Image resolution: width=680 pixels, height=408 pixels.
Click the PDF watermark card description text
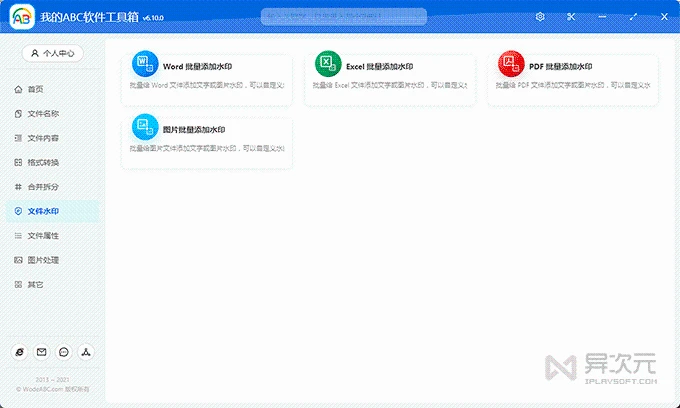pos(573,85)
